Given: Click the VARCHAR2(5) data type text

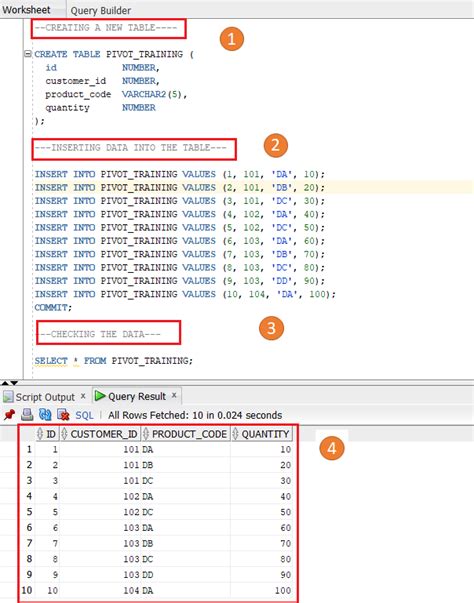Looking at the screenshot, I should [x=151, y=94].
